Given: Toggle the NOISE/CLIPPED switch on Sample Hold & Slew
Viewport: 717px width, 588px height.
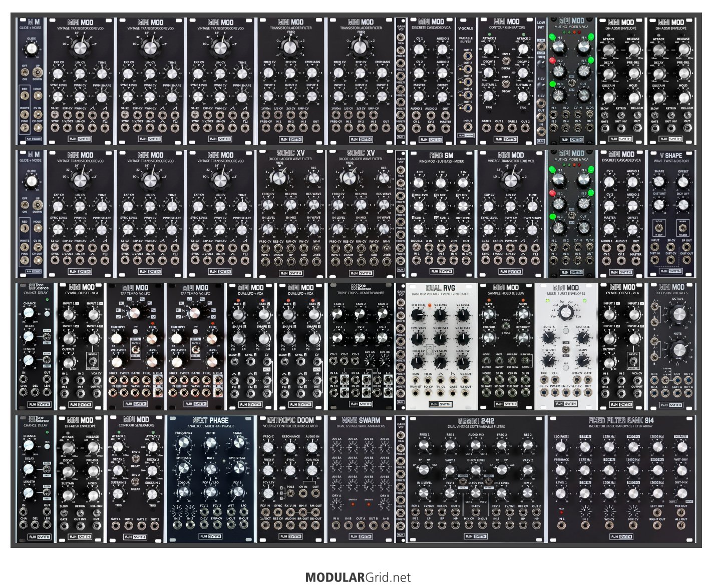Looking at the screenshot, I should 486,360.
